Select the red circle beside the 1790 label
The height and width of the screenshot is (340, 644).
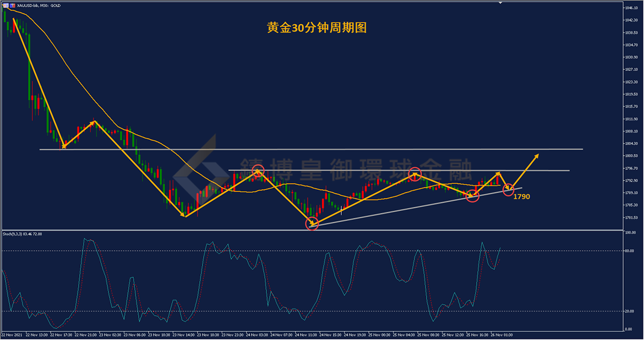(x=509, y=189)
